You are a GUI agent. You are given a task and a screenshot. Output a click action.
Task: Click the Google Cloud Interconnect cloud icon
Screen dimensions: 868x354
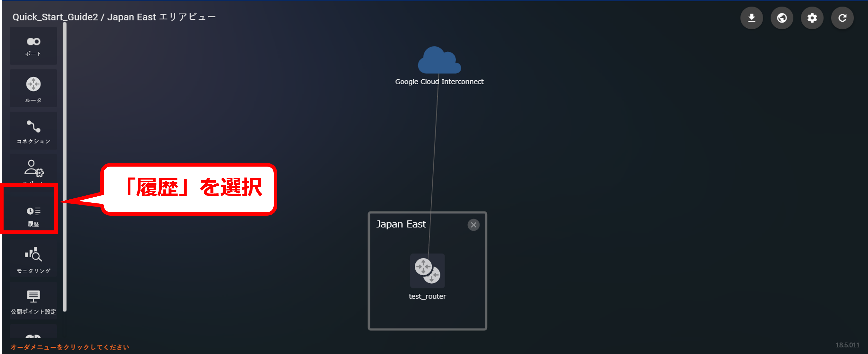(x=439, y=61)
